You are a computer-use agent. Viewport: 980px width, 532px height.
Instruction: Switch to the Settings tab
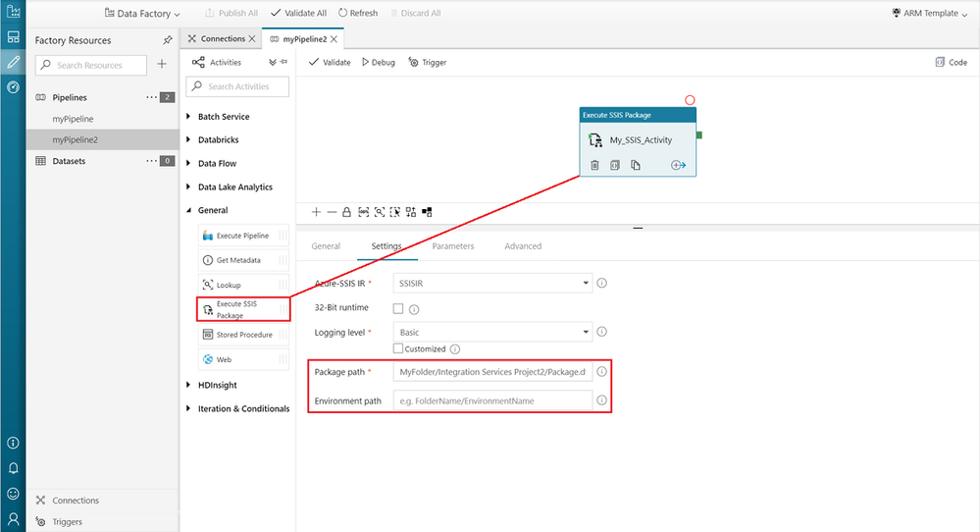387,246
